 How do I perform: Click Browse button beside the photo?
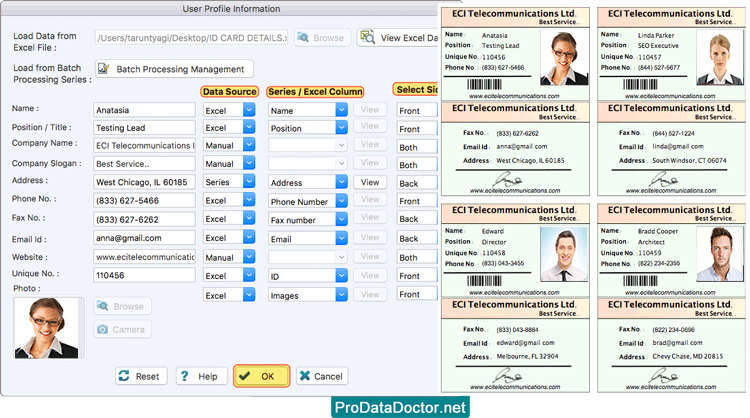pyautogui.click(x=122, y=306)
